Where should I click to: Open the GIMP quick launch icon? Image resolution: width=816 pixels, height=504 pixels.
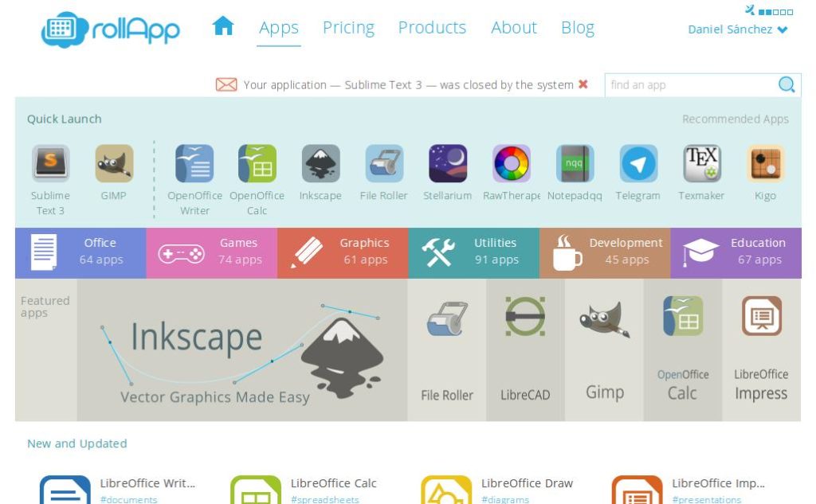coord(114,163)
